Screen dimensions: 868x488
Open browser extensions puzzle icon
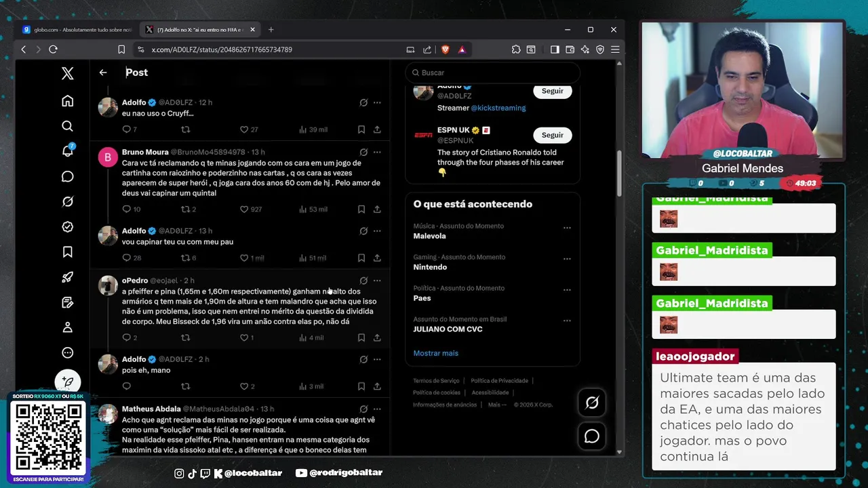point(516,49)
